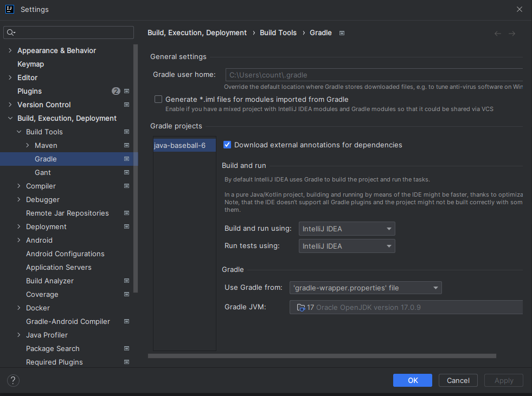Click Build, Execution, Deployment breadcrumb

[197, 33]
